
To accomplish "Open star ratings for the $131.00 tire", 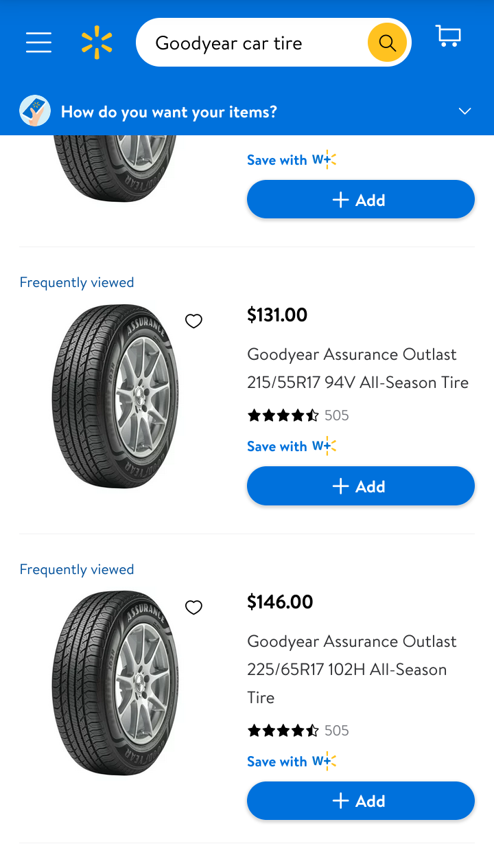I will pyautogui.click(x=283, y=415).
